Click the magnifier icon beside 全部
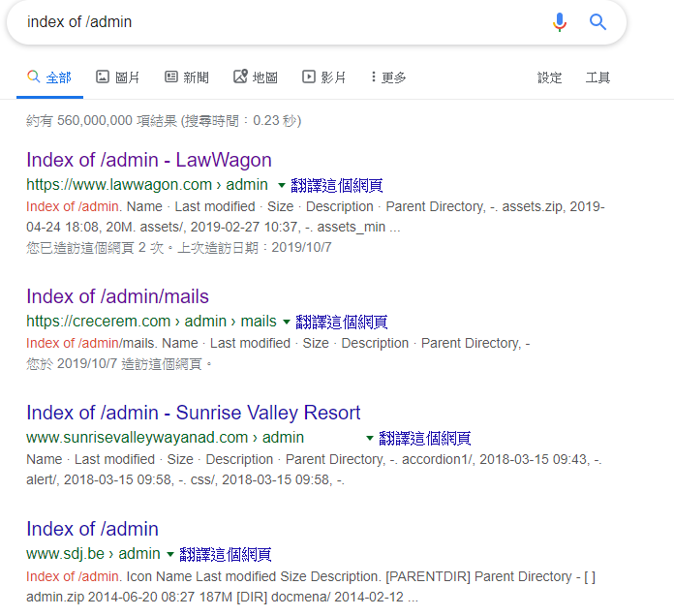The image size is (674, 616). pyautogui.click(x=34, y=77)
